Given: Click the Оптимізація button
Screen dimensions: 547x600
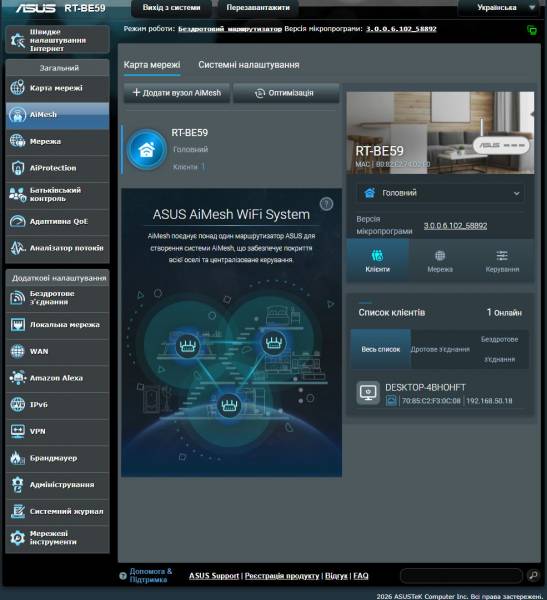Looking at the screenshot, I should (x=286, y=93).
